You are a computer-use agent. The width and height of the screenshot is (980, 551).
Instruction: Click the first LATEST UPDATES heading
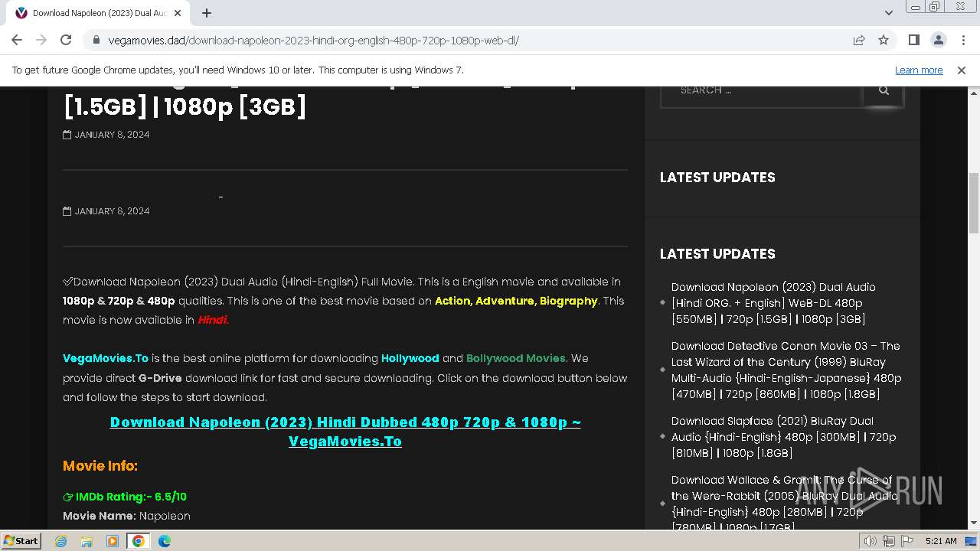pyautogui.click(x=717, y=178)
